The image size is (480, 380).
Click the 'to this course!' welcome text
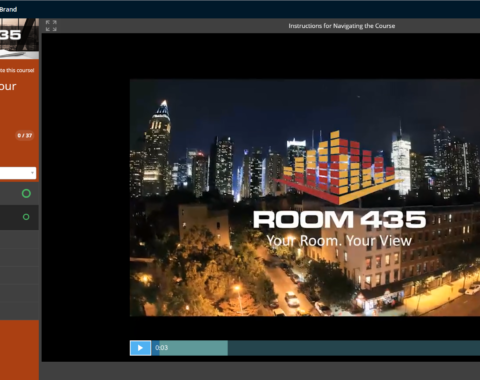tap(17, 70)
